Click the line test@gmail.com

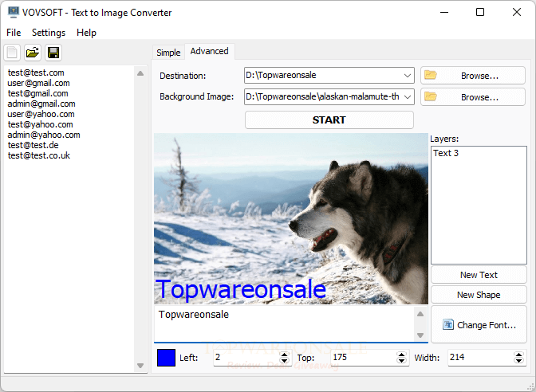(x=37, y=93)
